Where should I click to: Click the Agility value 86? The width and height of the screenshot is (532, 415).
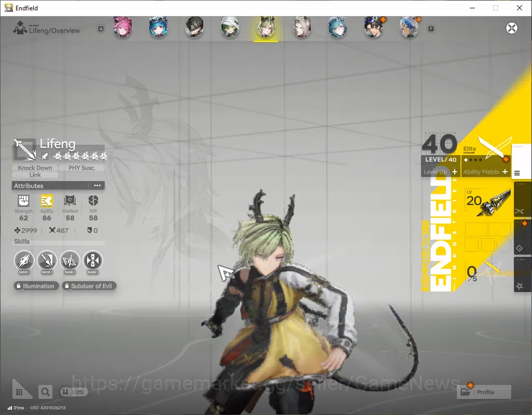pyautogui.click(x=47, y=218)
